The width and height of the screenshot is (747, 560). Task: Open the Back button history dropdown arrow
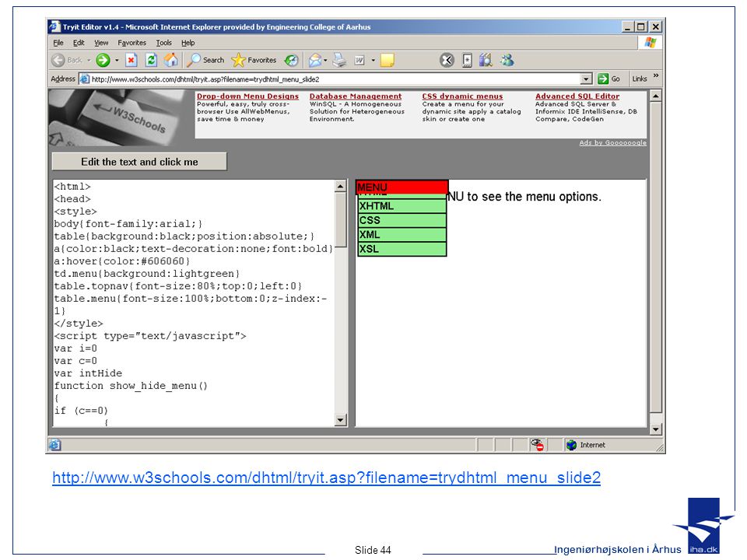click(x=89, y=60)
